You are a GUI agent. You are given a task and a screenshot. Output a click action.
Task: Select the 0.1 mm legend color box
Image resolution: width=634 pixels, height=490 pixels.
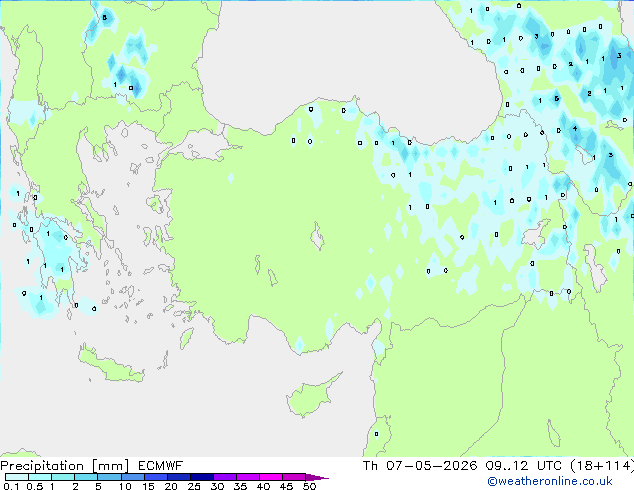pyautogui.click(x=17, y=477)
